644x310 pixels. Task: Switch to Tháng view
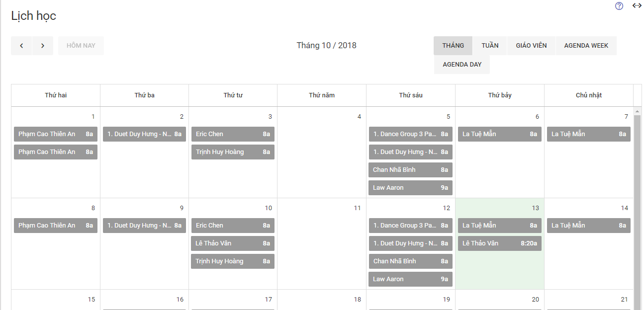point(453,46)
